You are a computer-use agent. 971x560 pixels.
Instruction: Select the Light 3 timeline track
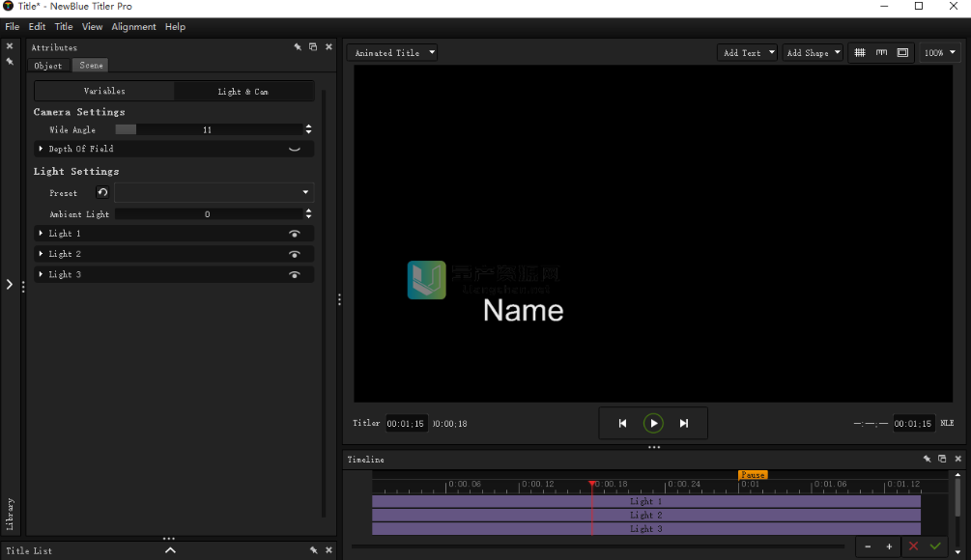coord(646,528)
